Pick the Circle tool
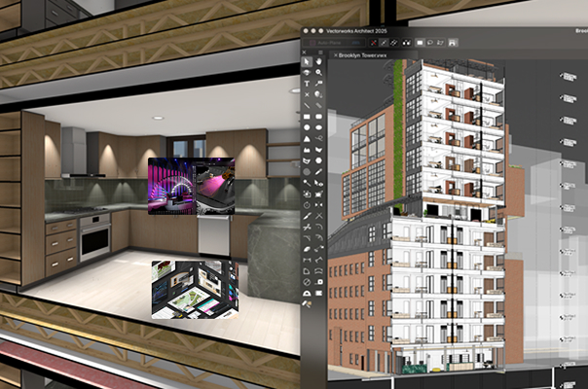588x389 pixels. tap(307, 127)
